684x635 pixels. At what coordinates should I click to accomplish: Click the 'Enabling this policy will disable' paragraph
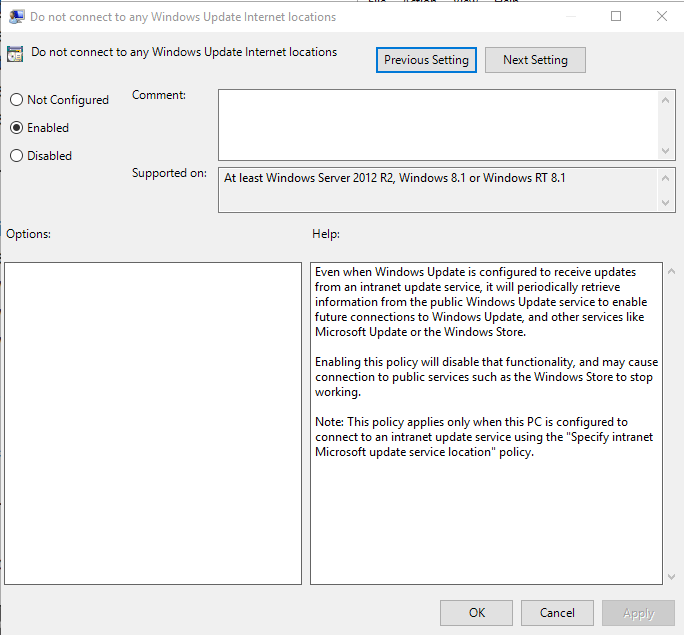click(x=486, y=377)
